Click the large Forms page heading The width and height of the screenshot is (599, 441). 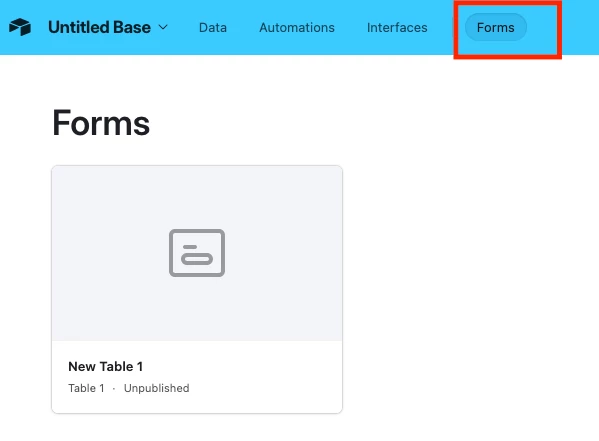[x=101, y=123]
